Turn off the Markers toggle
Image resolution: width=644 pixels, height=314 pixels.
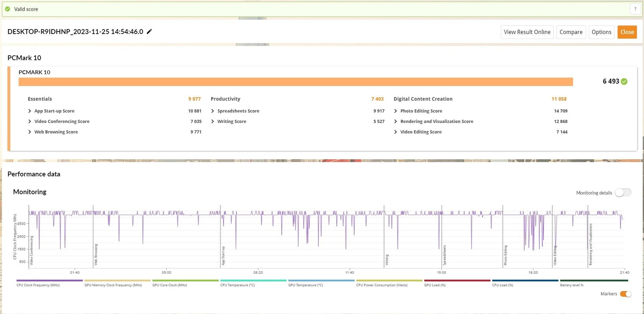626,294
